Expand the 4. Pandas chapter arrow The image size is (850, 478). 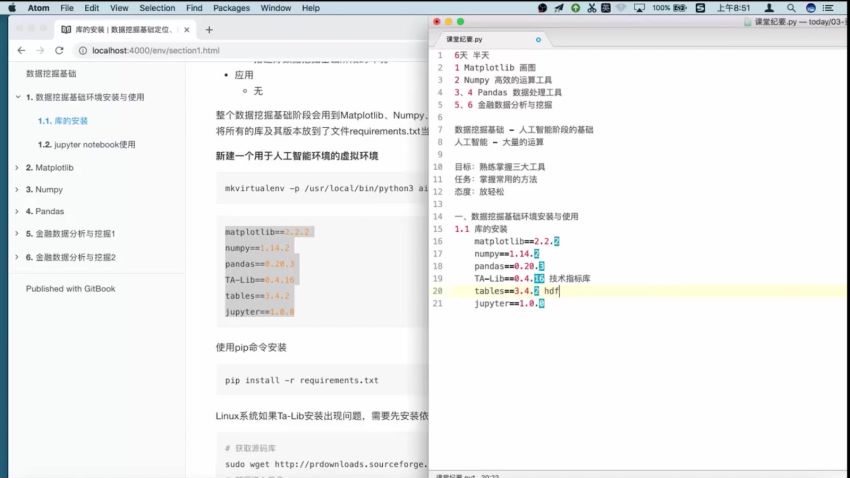coord(17,211)
